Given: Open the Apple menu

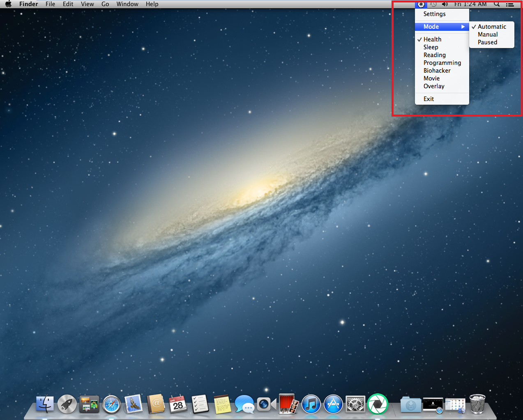Looking at the screenshot, I should [x=8, y=4].
